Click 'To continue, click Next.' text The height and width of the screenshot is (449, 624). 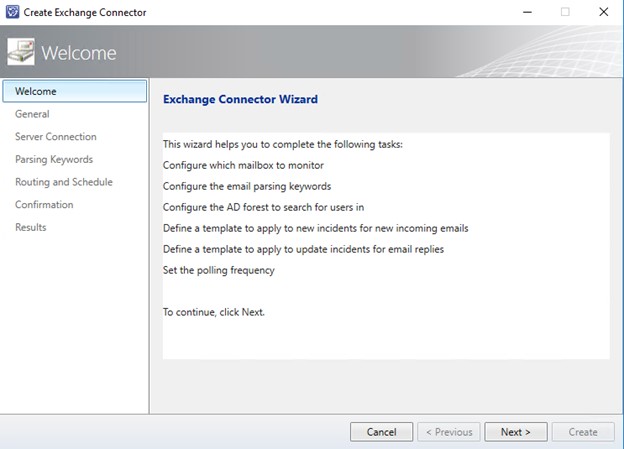214,312
